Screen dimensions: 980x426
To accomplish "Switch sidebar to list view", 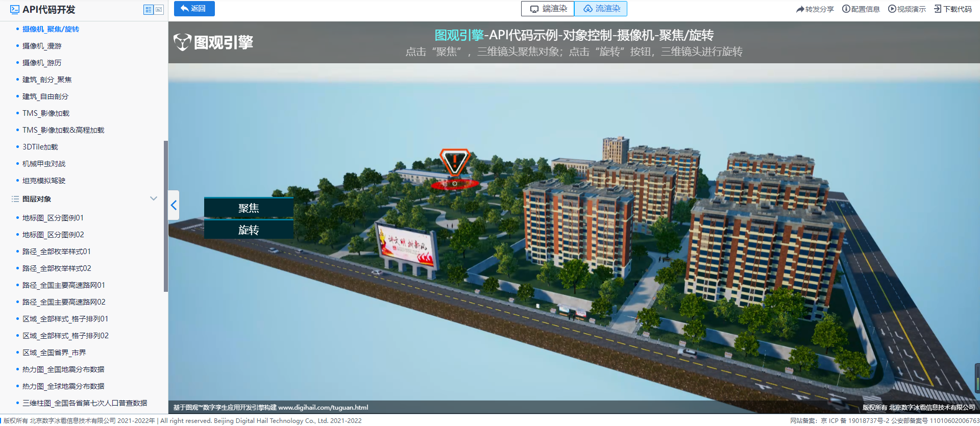I will point(149,10).
